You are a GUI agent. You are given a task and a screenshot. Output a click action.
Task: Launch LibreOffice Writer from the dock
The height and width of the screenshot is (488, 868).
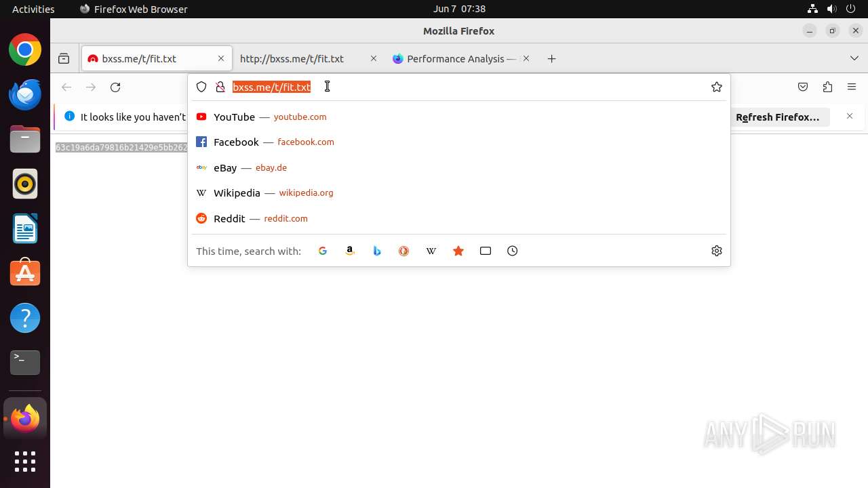pyautogui.click(x=25, y=228)
